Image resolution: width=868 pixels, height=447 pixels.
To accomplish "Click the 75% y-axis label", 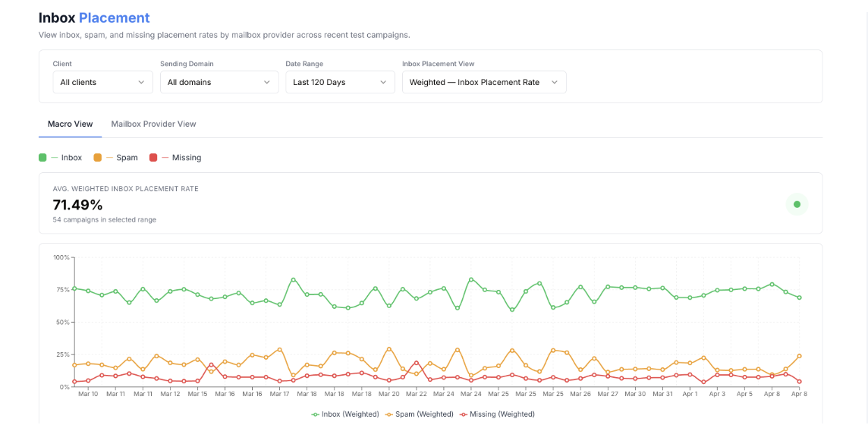I will pos(62,290).
